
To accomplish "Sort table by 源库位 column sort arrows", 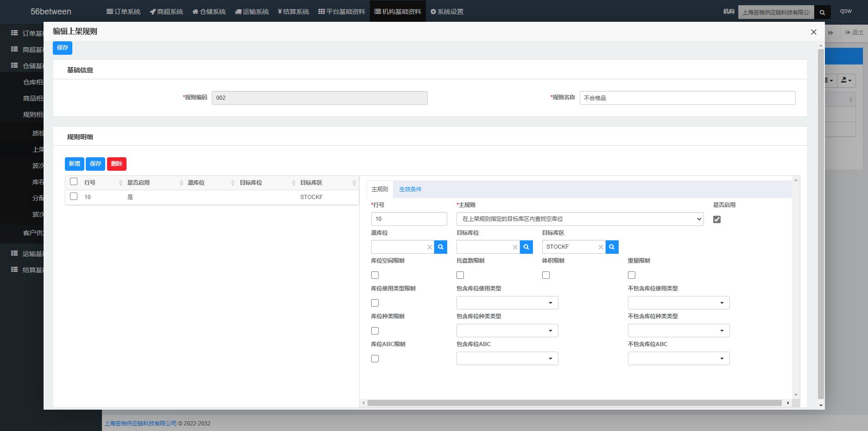I will (233, 183).
